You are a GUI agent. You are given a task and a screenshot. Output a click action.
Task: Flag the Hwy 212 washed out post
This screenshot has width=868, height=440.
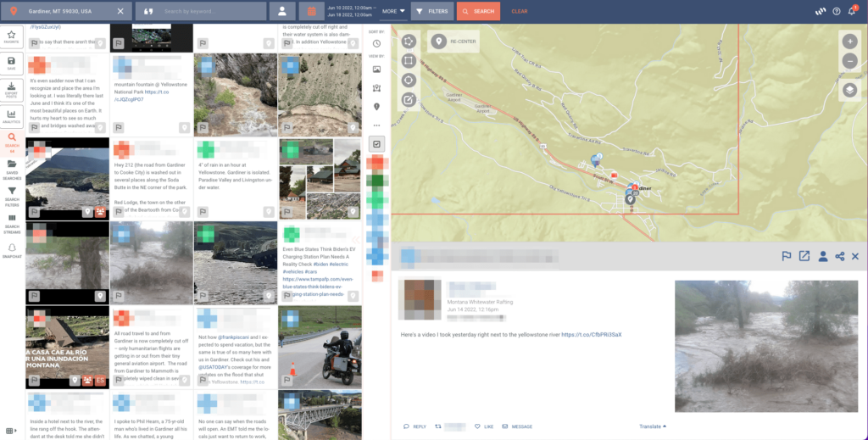(x=119, y=211)
